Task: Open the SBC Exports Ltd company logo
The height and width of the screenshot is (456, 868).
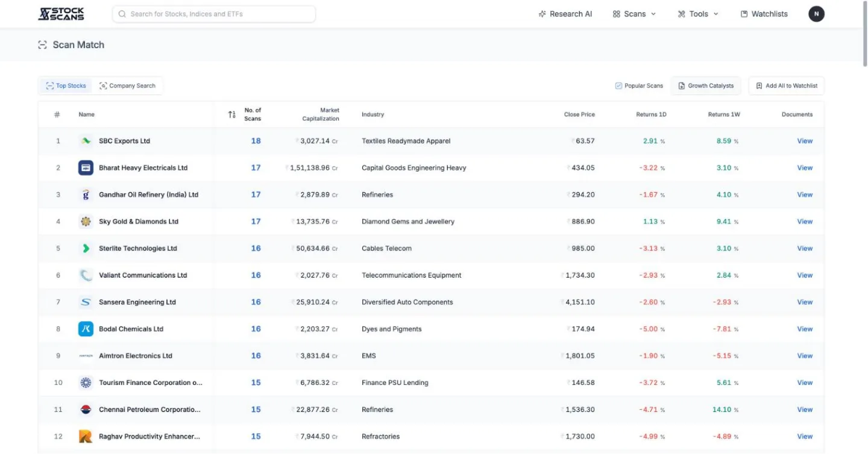Action: point(86,141)
